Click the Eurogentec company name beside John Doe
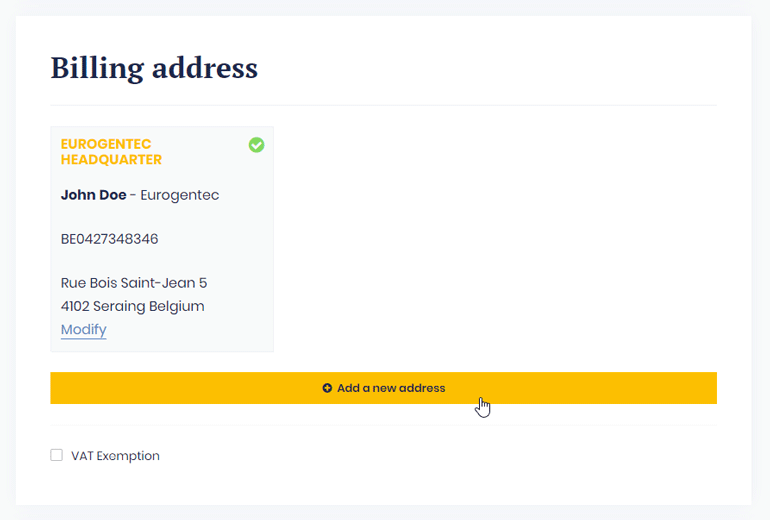Viewport: 770px width, 520px height. pyautogui.click(x=179, y=195)
